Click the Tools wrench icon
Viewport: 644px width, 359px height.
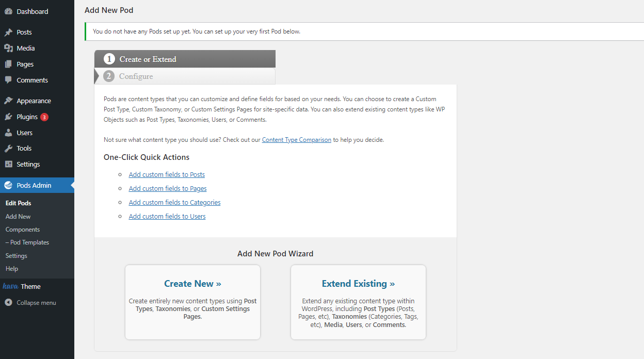(x=8, y=148)
